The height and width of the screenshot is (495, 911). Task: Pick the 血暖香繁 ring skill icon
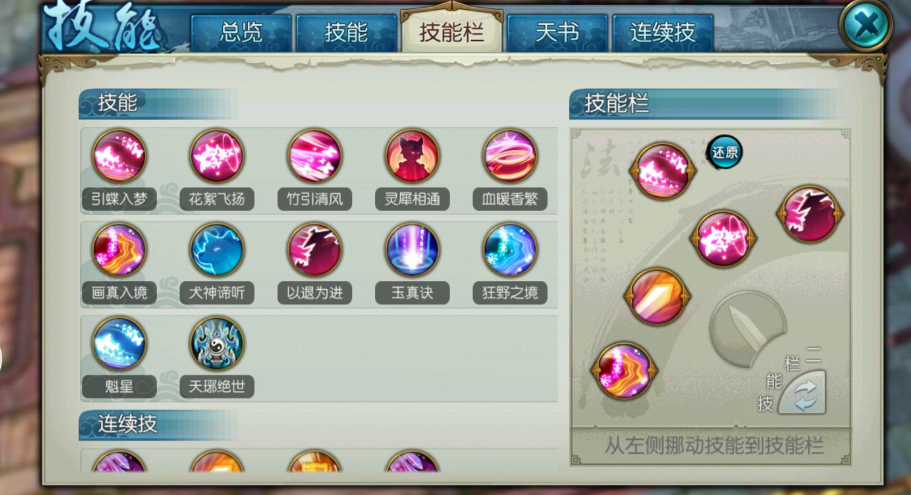(x=510, y=156)
